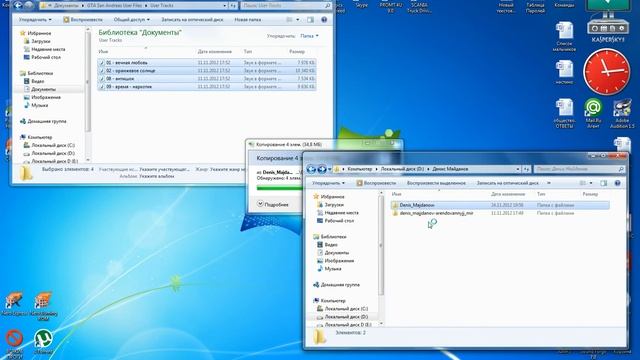Screen dimensions: 640x360
Task: Click the Kaspersky desktop gadget
Action: (x=607, y=21)
